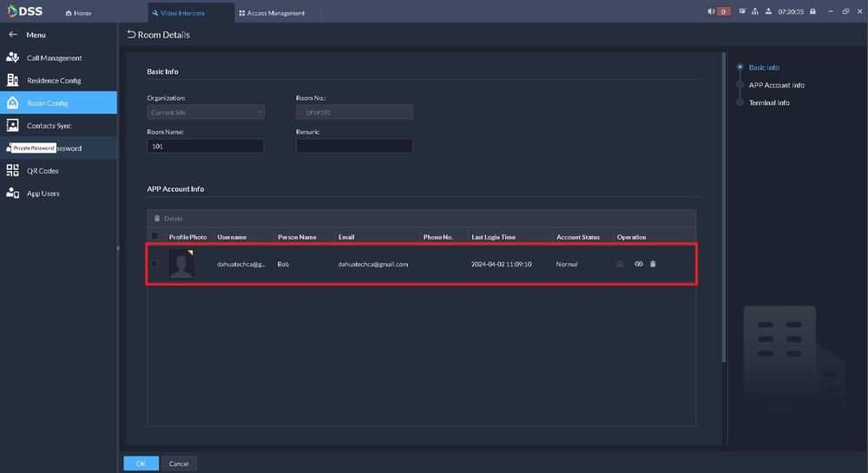The image size is (868, 473).
Task: Open the Organization dropdown
Action: (206, 112)
